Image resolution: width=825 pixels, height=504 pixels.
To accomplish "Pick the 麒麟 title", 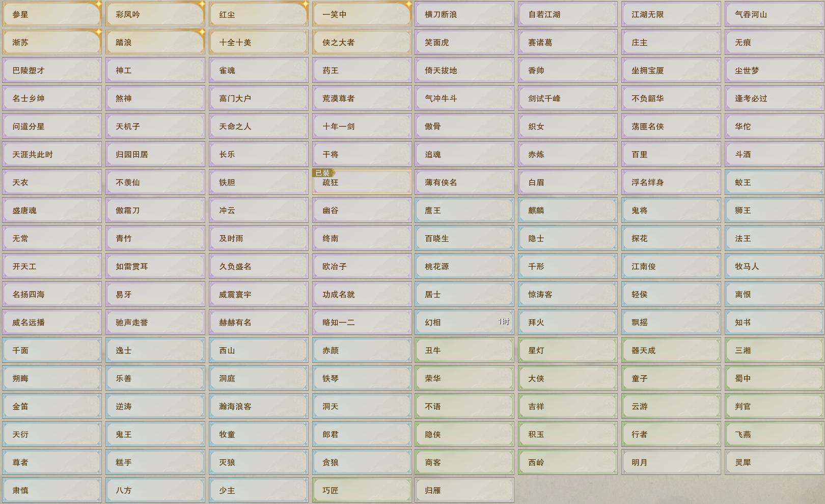I will coord(567,210).
